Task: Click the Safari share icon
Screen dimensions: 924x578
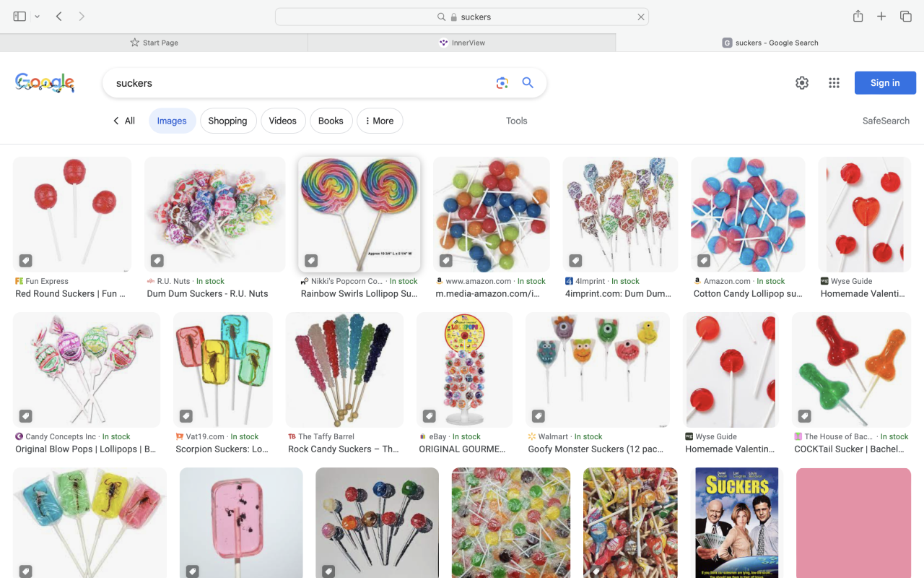Action: [858, 17]
